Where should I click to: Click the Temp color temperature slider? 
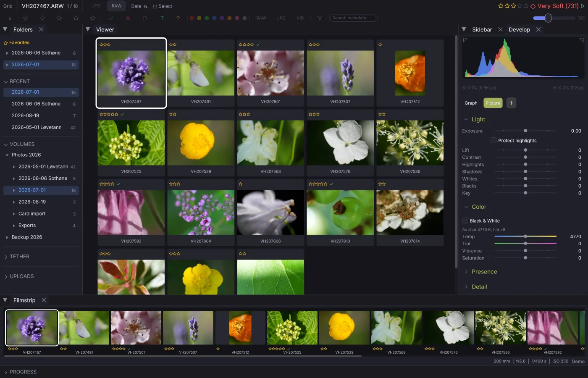pos(525,236)
